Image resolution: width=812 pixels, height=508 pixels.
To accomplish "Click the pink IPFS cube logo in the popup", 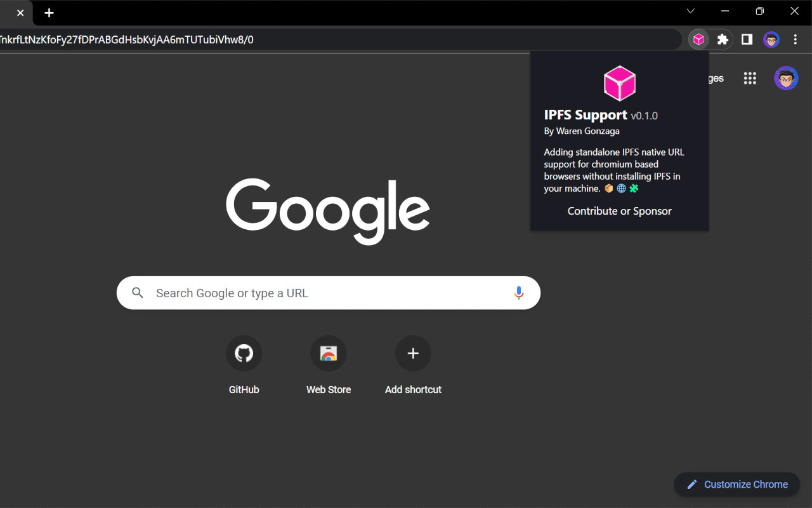I will tap(619, 83).
